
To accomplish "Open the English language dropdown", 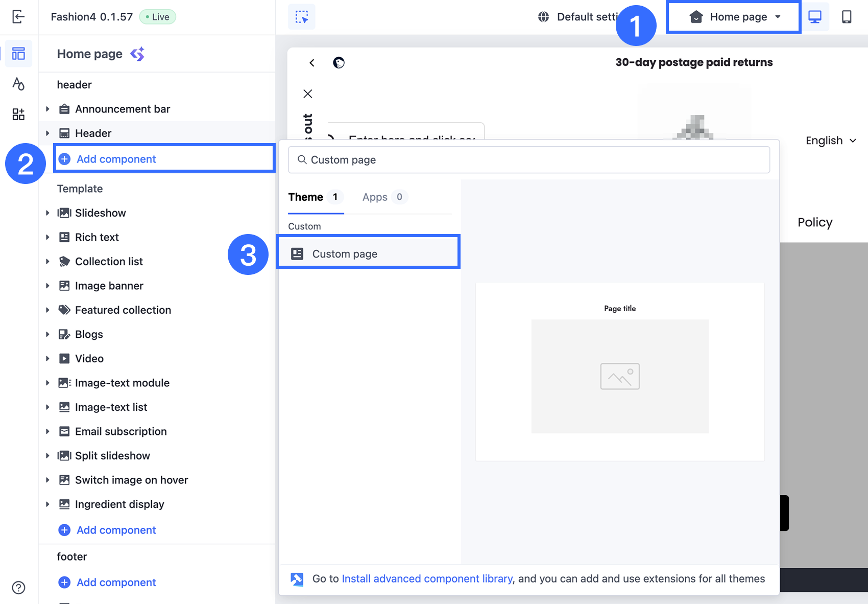I will click(830, 141).
